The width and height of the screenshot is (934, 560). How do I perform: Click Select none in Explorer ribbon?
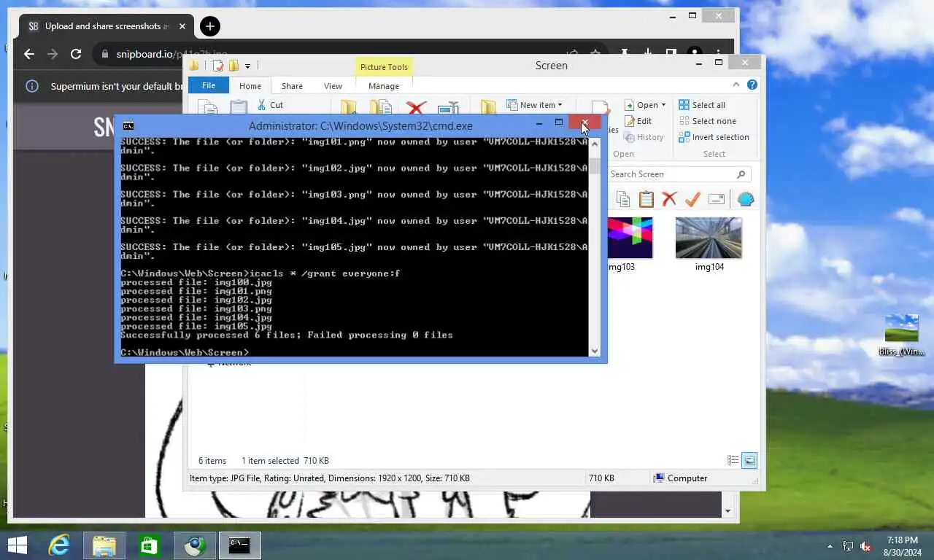tap(707, 121)
